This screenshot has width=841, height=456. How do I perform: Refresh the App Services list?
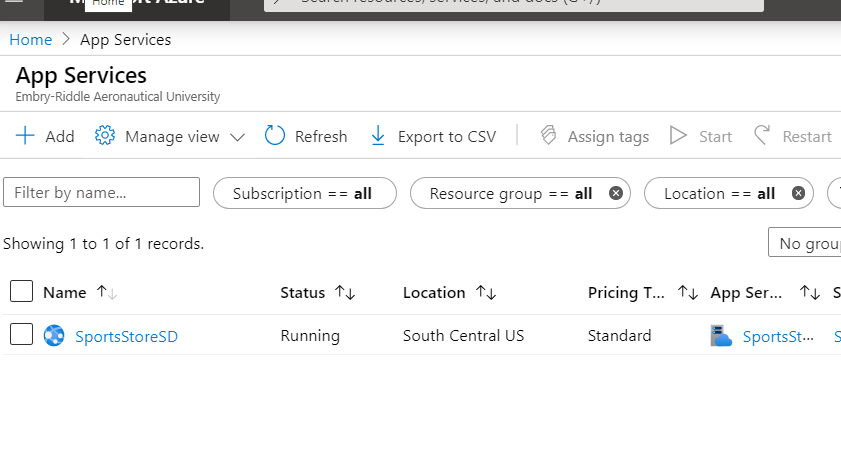click(x=321, y=137)
